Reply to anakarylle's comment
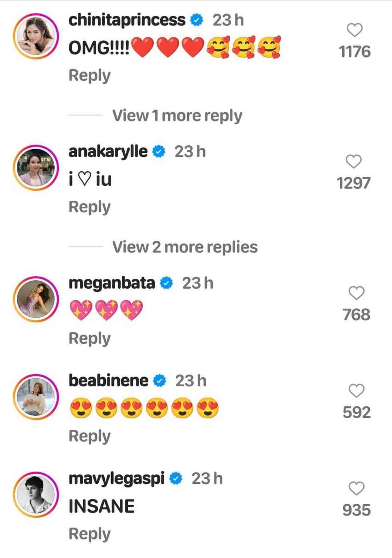This screenshot has height=558, width=392. point(90,207)
